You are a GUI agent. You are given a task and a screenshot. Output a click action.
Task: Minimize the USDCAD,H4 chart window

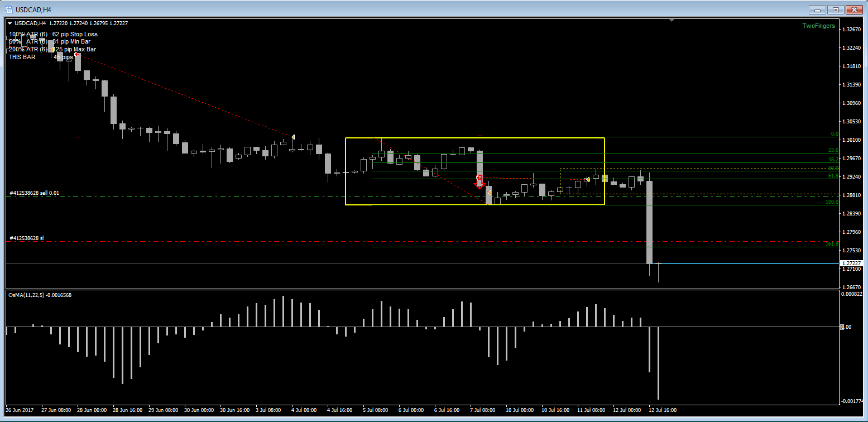pyautogui.click(x=817, y=9)
